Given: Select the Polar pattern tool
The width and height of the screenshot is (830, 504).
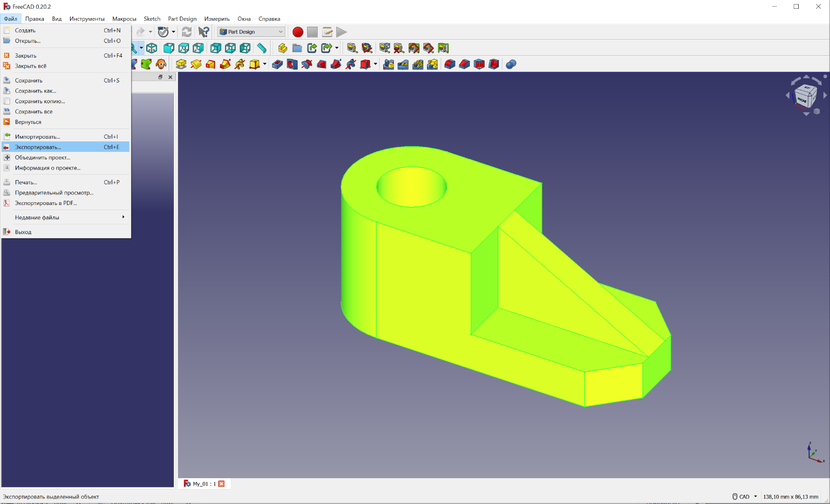Looking at the screenshot, I should click(418, 64).
